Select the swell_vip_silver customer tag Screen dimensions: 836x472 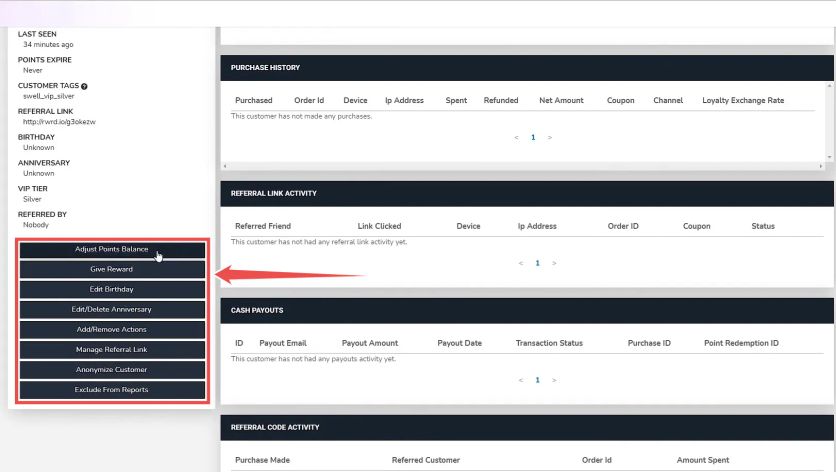[x=49, y=96]
